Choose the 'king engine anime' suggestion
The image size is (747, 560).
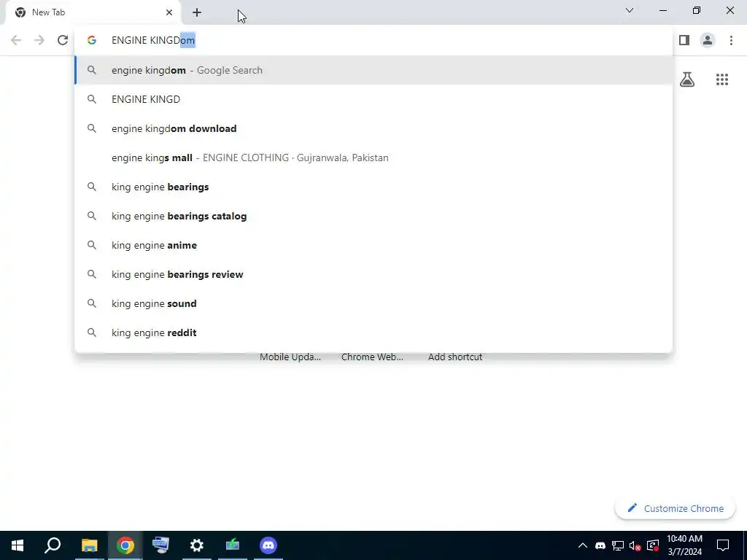[373, 245]
